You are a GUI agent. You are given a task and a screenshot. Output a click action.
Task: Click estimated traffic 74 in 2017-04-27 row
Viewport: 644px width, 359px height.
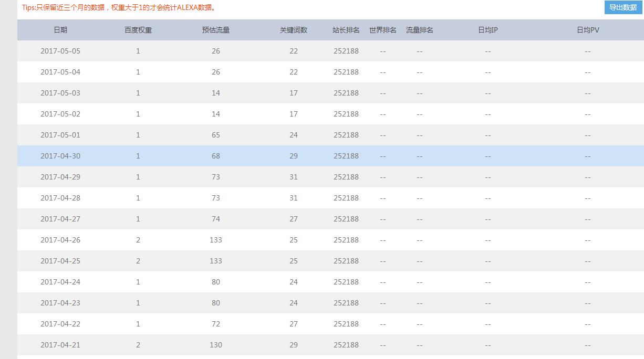(x=216, y=219)
